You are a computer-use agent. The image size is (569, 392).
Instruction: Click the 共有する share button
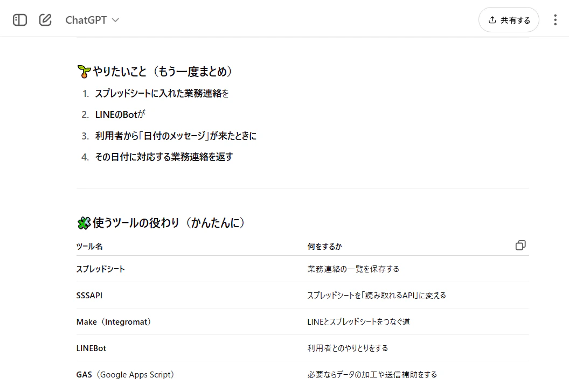tap(509, 20)
